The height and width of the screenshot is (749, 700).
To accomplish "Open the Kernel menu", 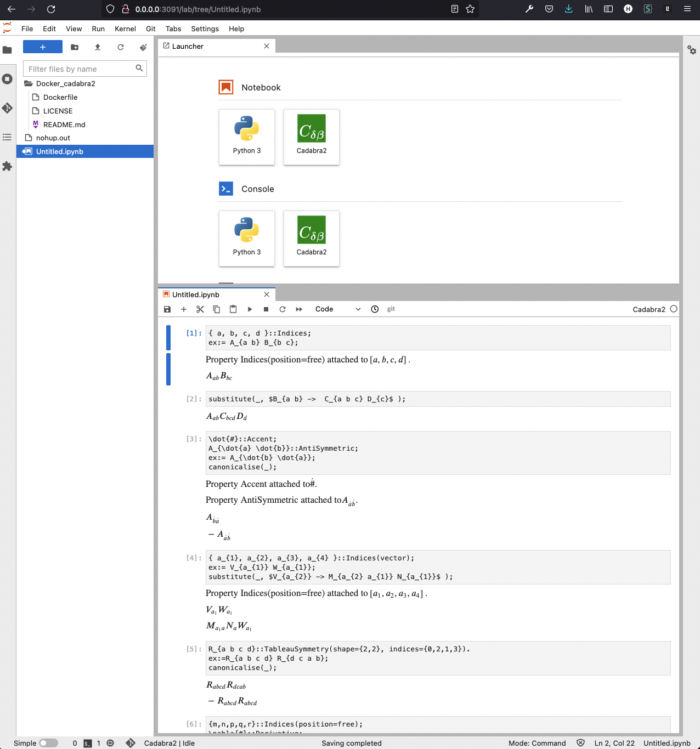I will point(125,29).
